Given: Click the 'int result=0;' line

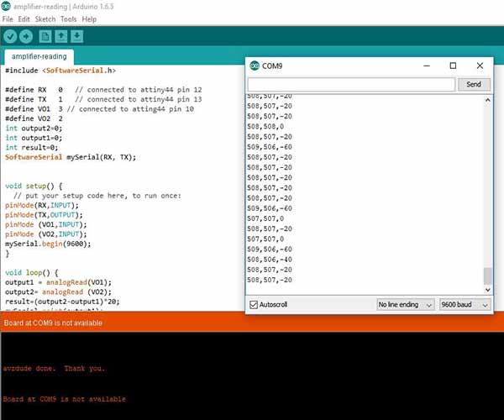Looking at the screenshot, I should point(32,148).
